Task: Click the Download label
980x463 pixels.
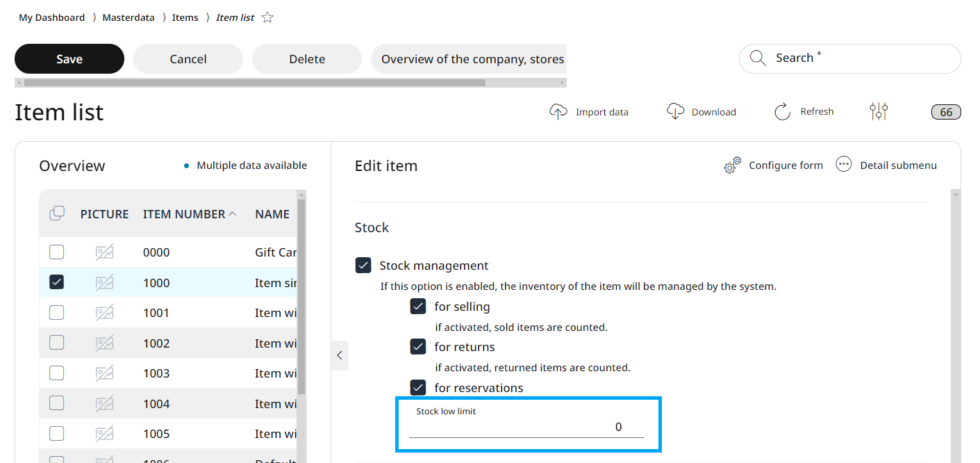Action: pyautogui.click(x=714, y=112)
